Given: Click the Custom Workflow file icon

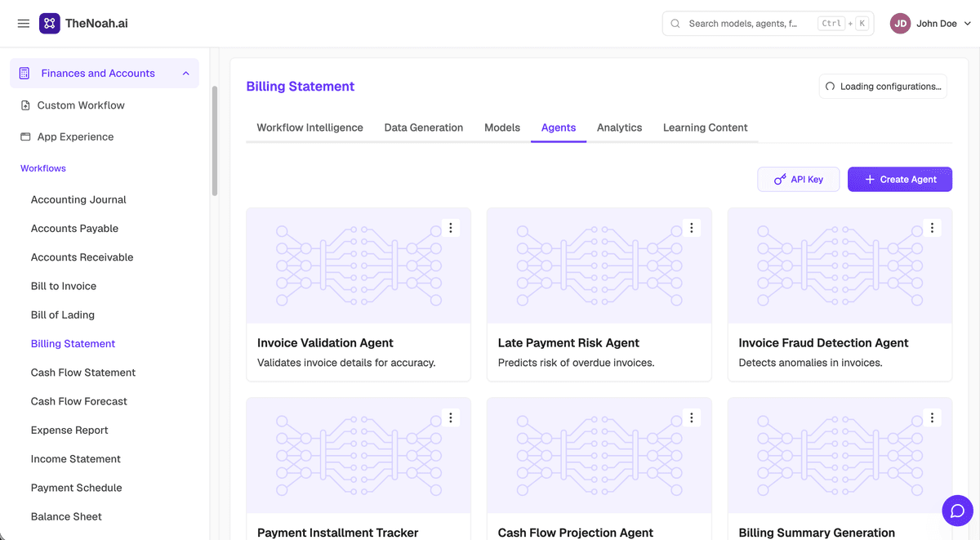Looking at the screenshot, I should pos(25,105).
